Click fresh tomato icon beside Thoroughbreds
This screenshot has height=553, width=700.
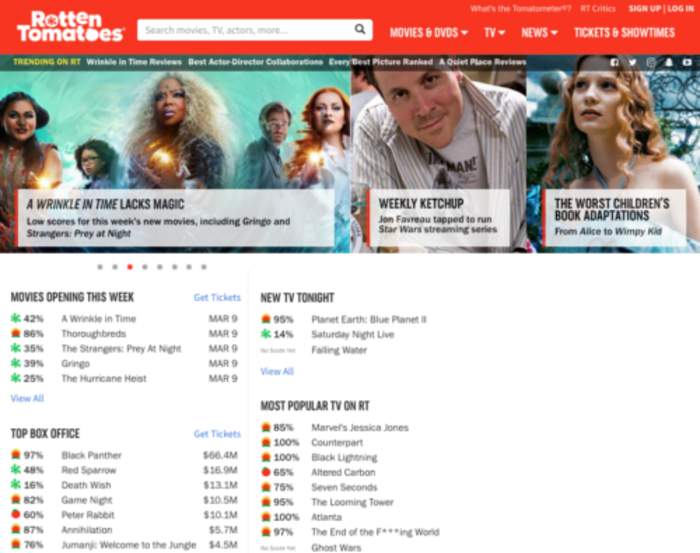16,333
